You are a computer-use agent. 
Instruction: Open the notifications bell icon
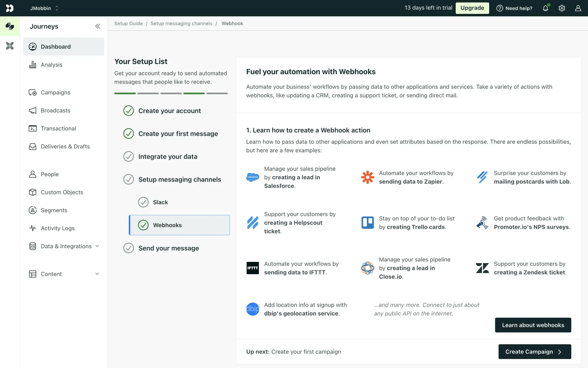pos(545,8)
